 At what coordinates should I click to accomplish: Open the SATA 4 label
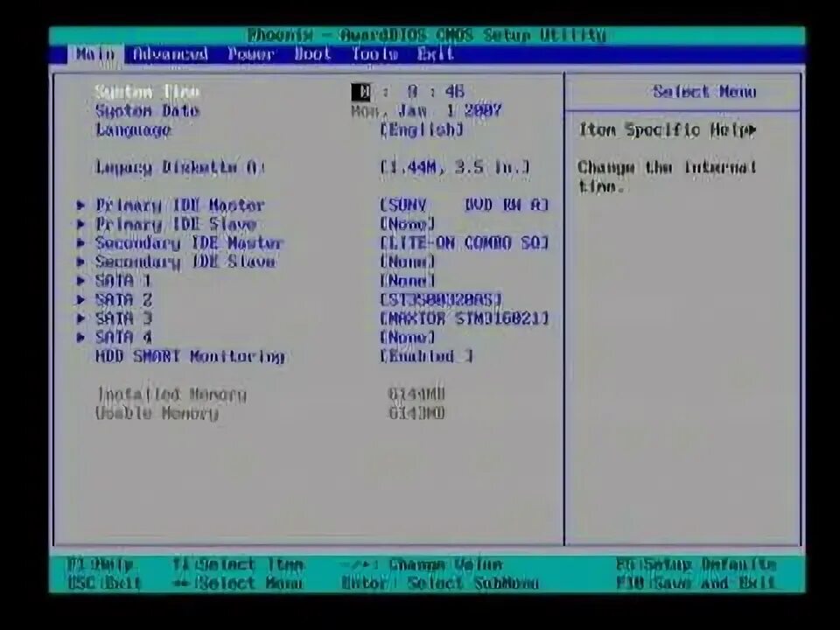click(123, 337)
